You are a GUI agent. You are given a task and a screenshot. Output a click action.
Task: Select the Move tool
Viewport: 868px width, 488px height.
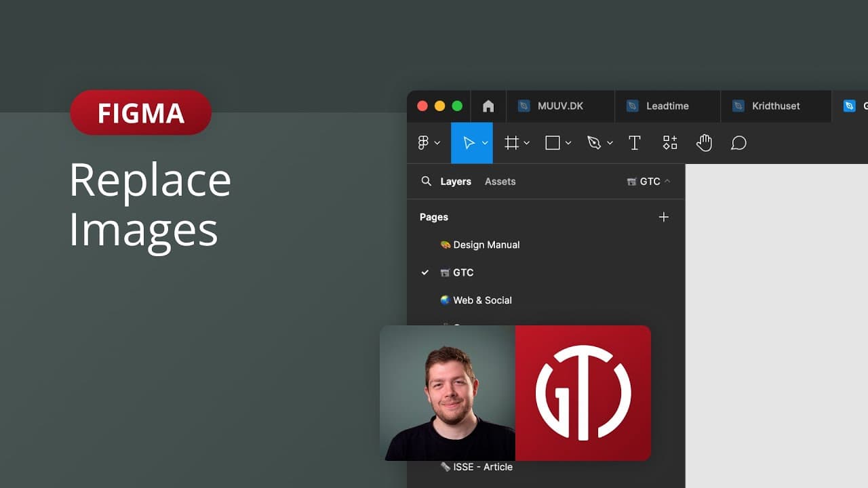(x=469, y=143)
